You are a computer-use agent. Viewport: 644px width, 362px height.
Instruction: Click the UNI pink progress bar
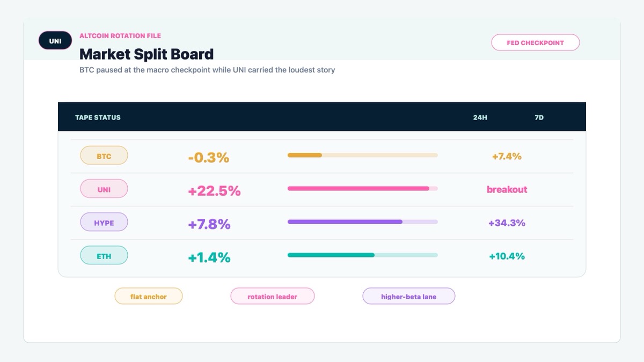(363, 189)
